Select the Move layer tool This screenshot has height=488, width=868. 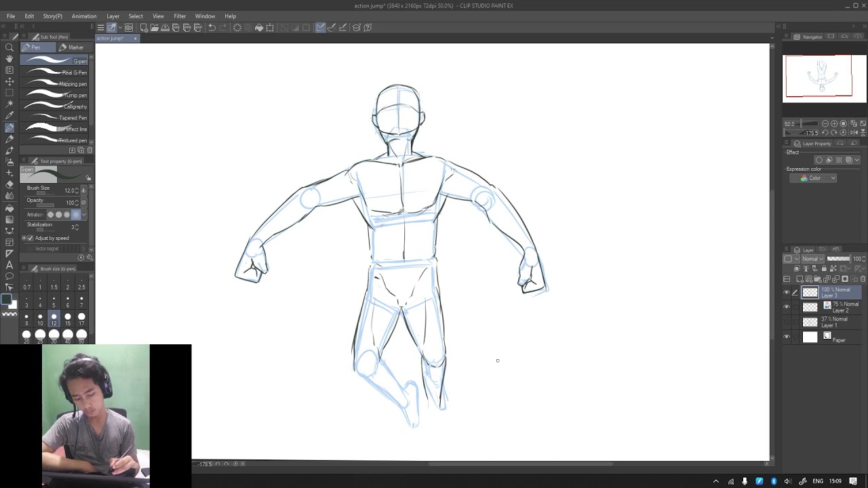pos(9,81)
